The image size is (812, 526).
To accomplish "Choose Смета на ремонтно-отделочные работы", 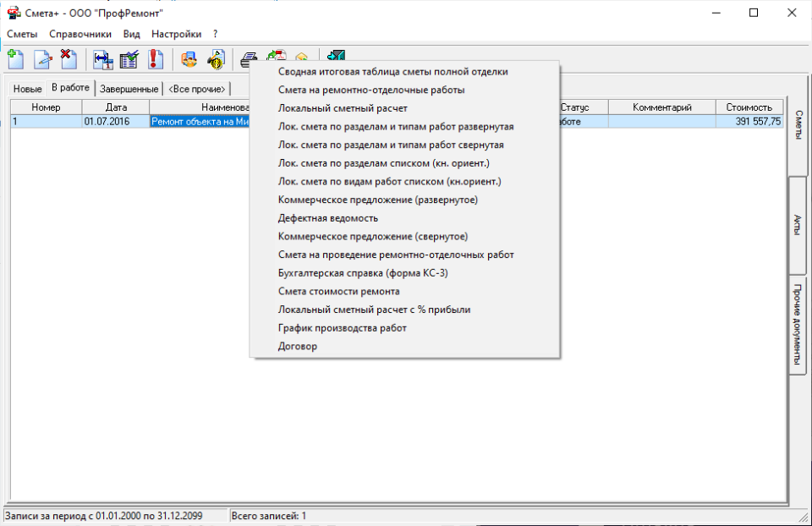I will [x=404, y=90].
